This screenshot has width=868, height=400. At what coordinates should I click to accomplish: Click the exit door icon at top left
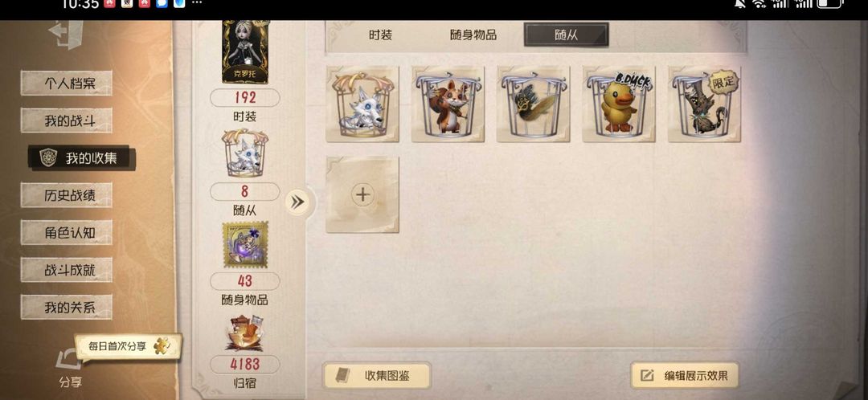[67, 35]
